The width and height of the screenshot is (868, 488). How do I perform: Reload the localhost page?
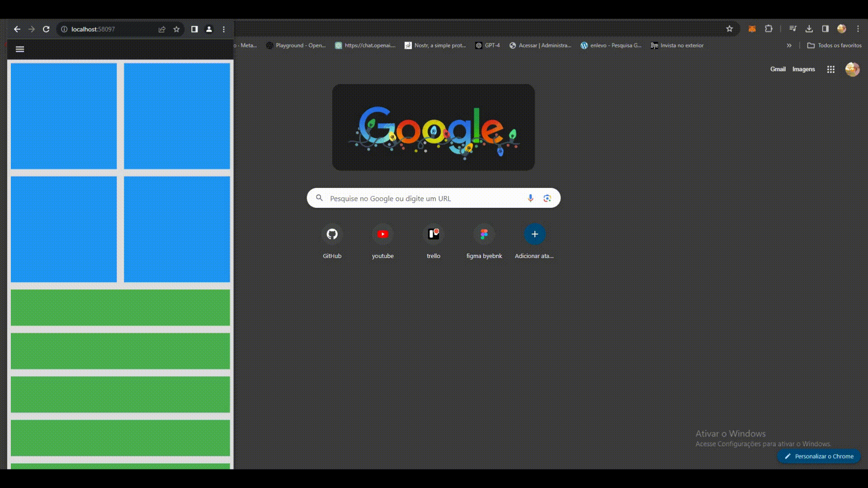click(46, 29)
